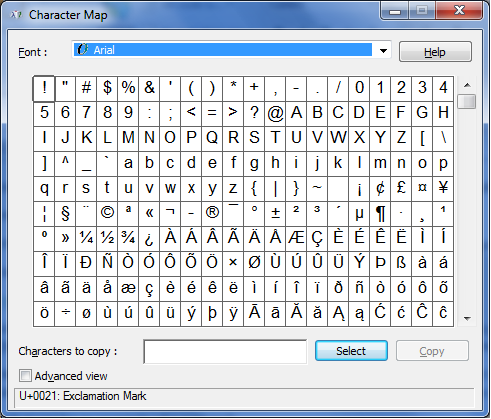This screenshot has height=419, width=491.
Task: Select the capital Ø character
Action: tap(254, 264)
